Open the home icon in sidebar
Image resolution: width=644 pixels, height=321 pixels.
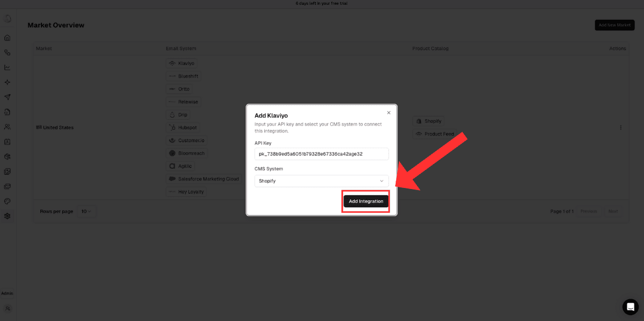pyautogui.click(x=7, y=38)
